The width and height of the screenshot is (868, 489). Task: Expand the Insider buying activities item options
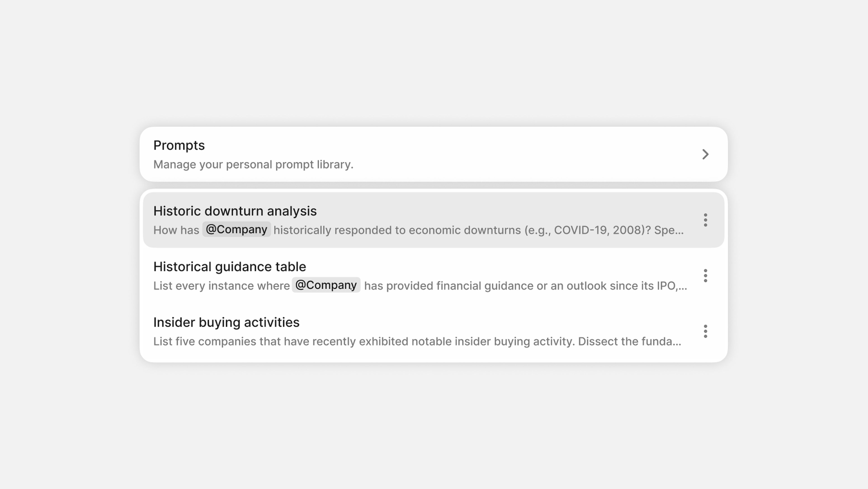point(705,331)
